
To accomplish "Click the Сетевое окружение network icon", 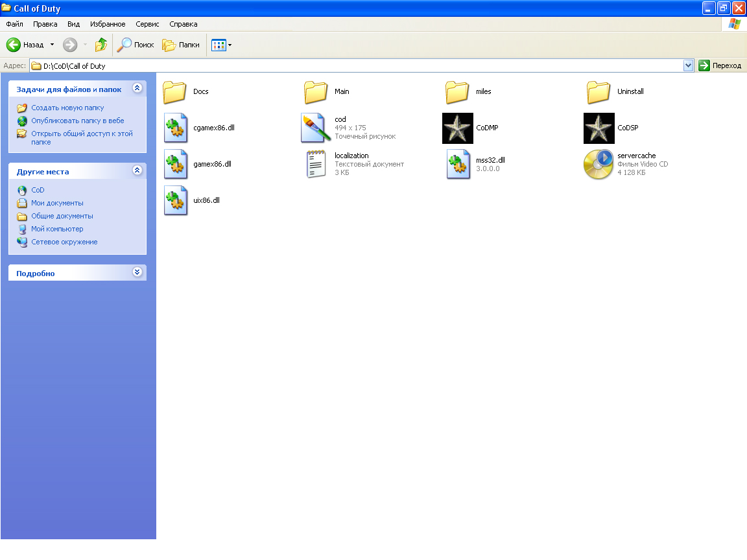I will (x=22, y=242).
